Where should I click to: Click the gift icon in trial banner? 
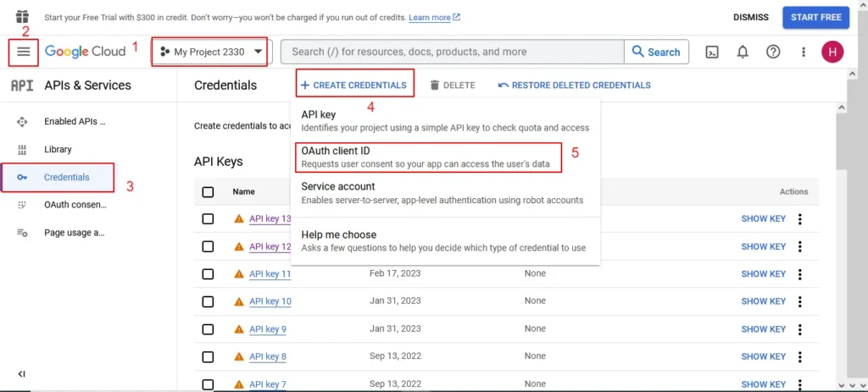click(x=22, y=17)
